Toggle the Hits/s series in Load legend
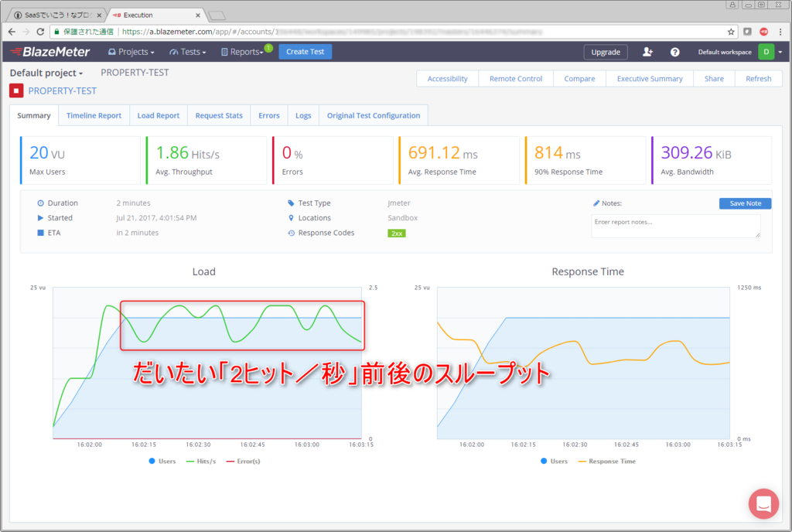Image resolution: width=792 pixels, height=532 pixels. tap(201, 461)
